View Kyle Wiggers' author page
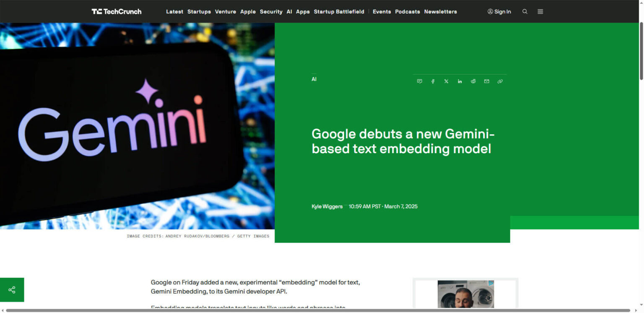 [327, 206]
